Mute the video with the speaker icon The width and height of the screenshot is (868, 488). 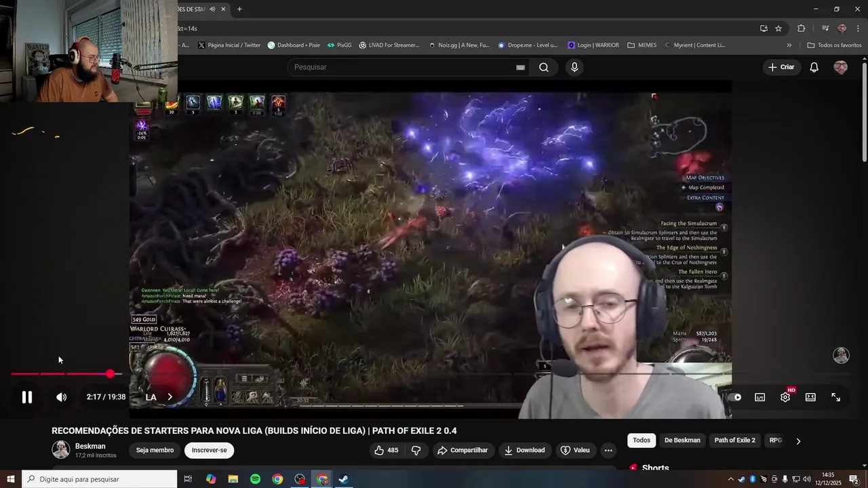(x=62, y=397)
